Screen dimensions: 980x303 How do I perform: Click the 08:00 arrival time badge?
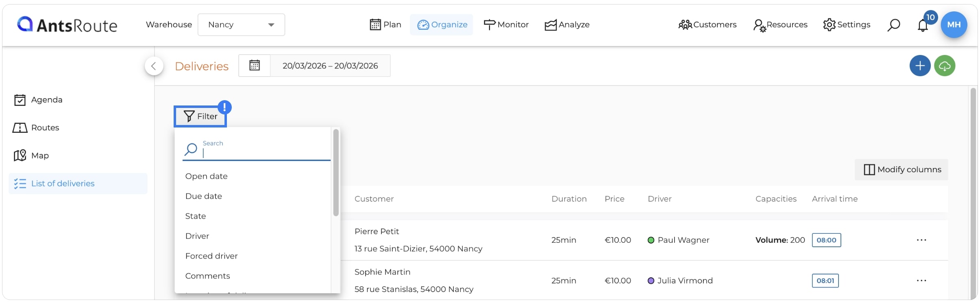[826, 240]
